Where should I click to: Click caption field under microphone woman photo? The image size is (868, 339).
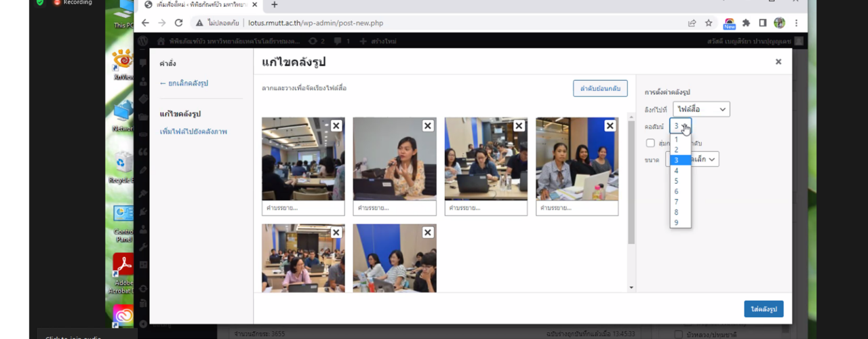395,208
